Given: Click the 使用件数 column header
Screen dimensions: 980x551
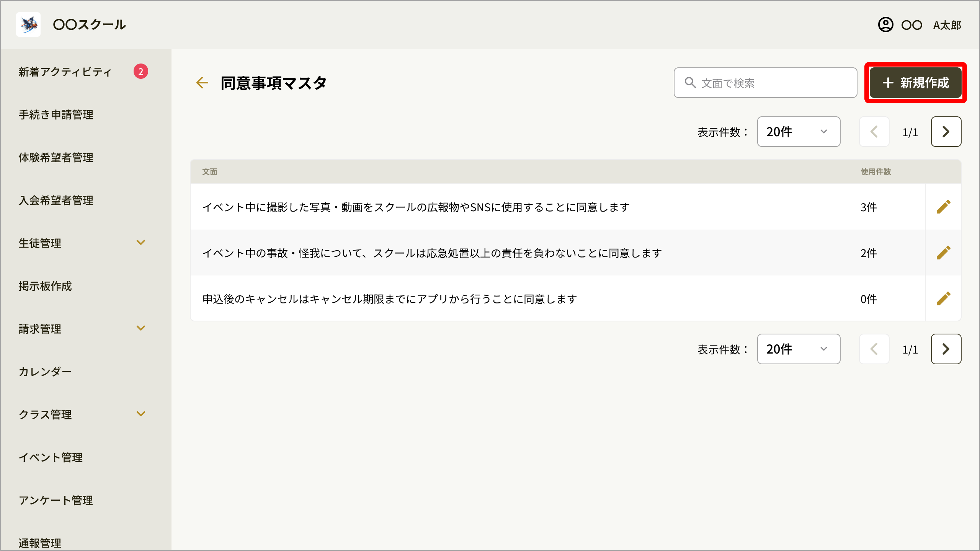Looking at the screenshot, I should (x=876, y=172).
